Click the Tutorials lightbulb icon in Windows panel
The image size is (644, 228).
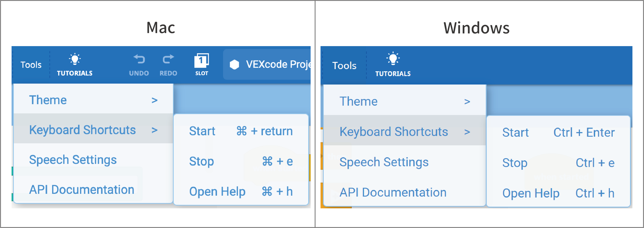(393, 59)
